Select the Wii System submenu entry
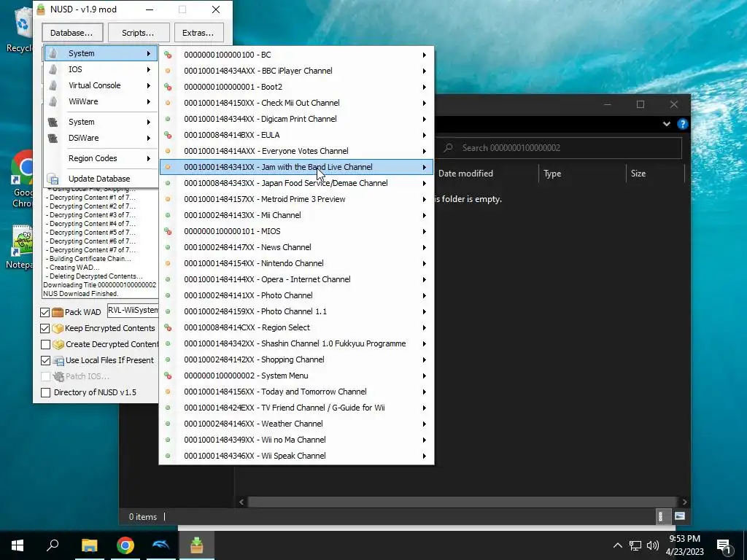Image resolution: width=747 pixels, height=560 pixels. 101,53
